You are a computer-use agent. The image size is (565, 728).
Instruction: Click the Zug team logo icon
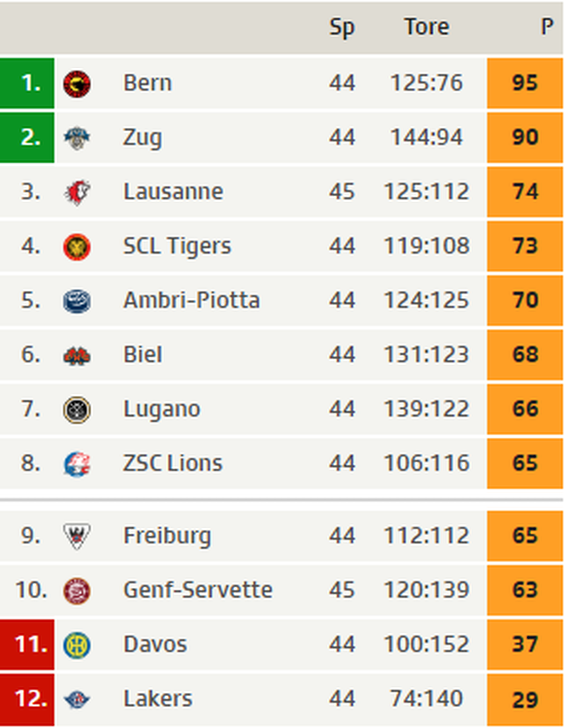coord(77,139)
